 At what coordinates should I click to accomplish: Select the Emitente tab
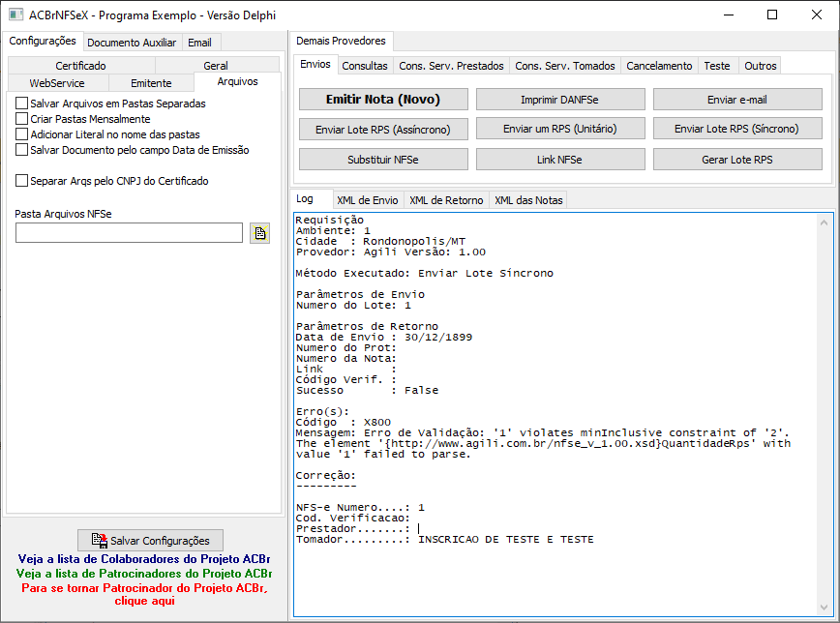(x=151, y=83)
